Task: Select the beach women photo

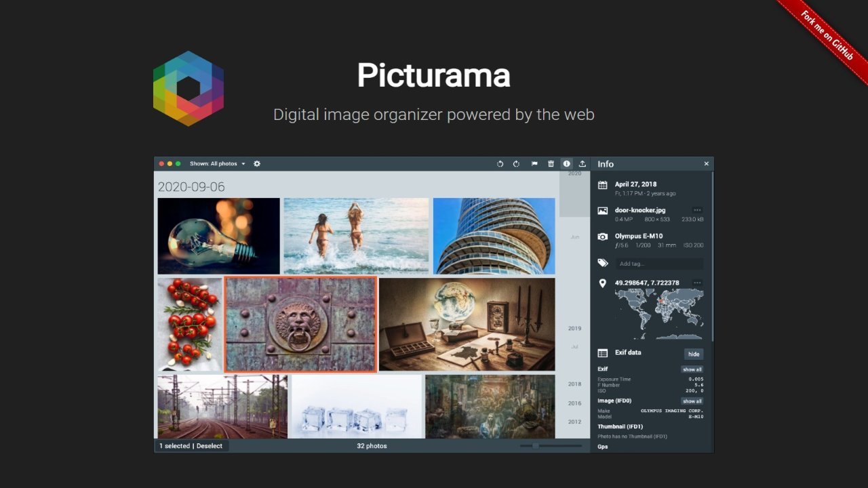Action: (x=356, y=236)
